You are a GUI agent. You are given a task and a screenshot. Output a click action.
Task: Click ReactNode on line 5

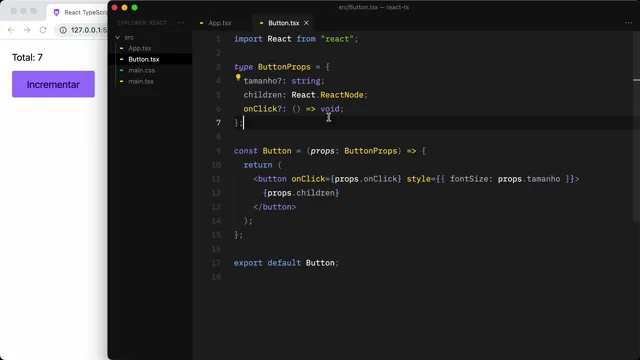[x=342, y=95]
